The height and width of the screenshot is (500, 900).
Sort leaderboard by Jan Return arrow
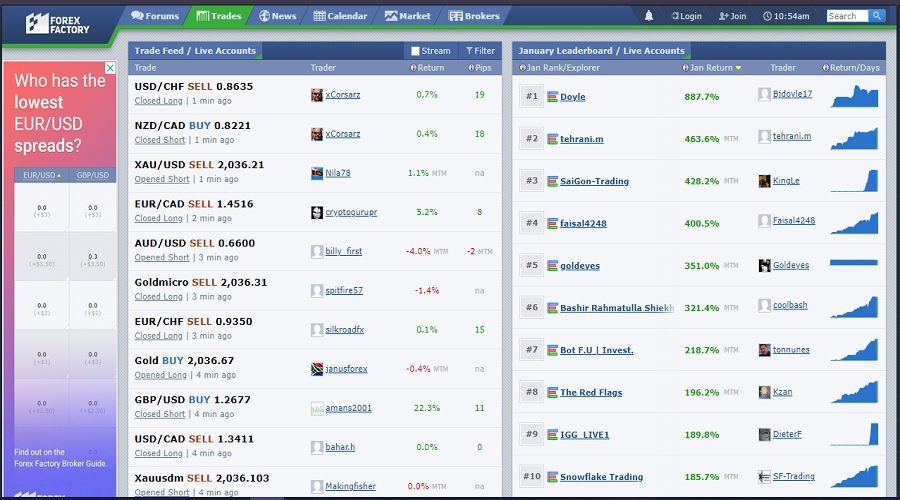[738, 68]
